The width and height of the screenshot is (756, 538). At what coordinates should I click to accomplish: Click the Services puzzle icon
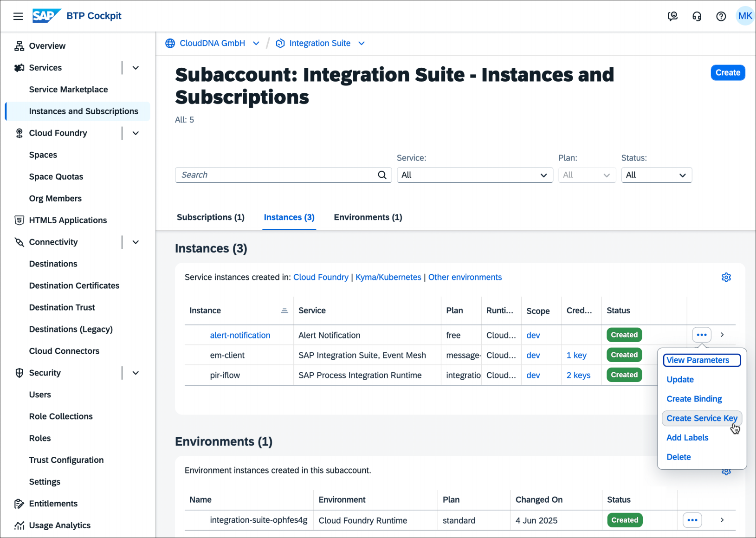tap(19, 68)
